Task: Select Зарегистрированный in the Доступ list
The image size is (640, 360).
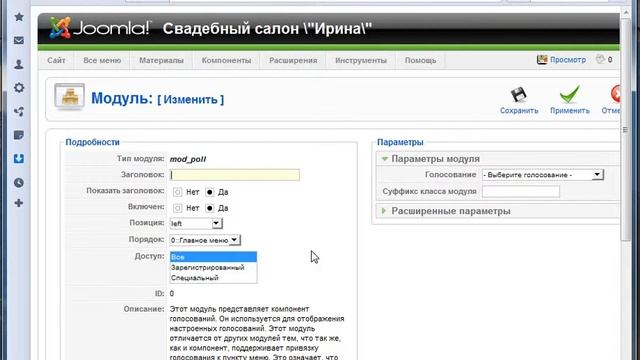Action: click(213, 267)
